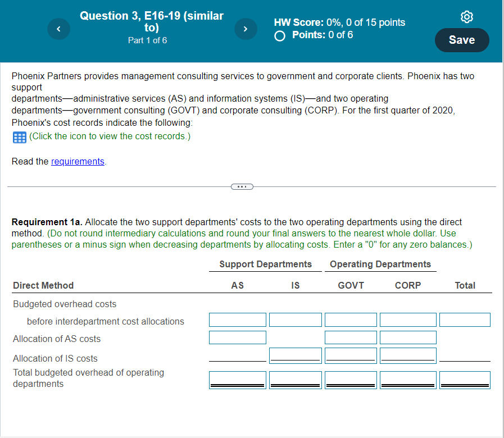
Task: Advance to next part with right chevron
Action: pos(246,29)
